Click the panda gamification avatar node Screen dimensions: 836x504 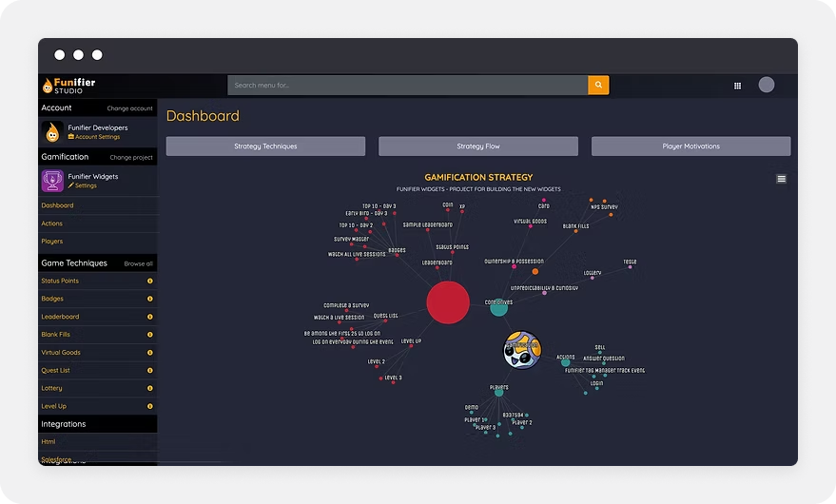tap(522, 350)
